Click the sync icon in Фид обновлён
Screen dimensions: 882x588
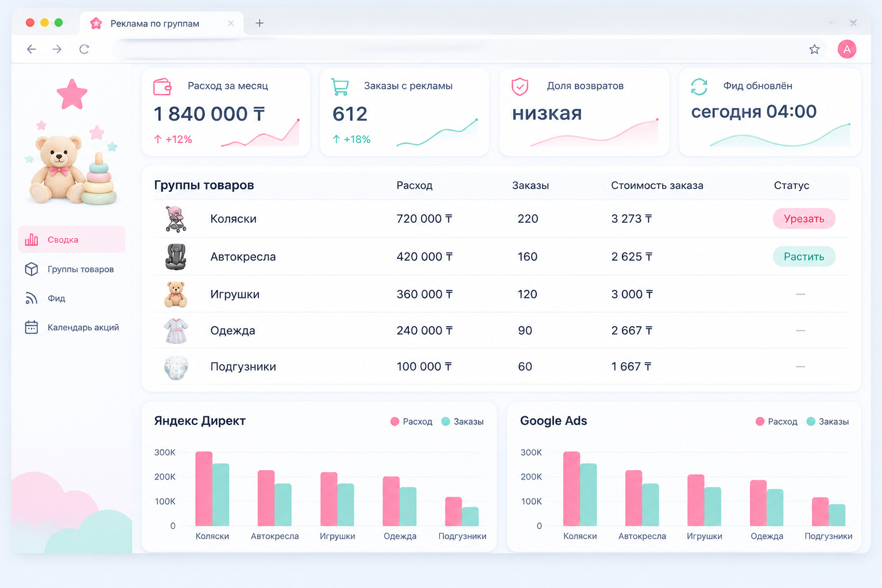click(x=699, y=87)
